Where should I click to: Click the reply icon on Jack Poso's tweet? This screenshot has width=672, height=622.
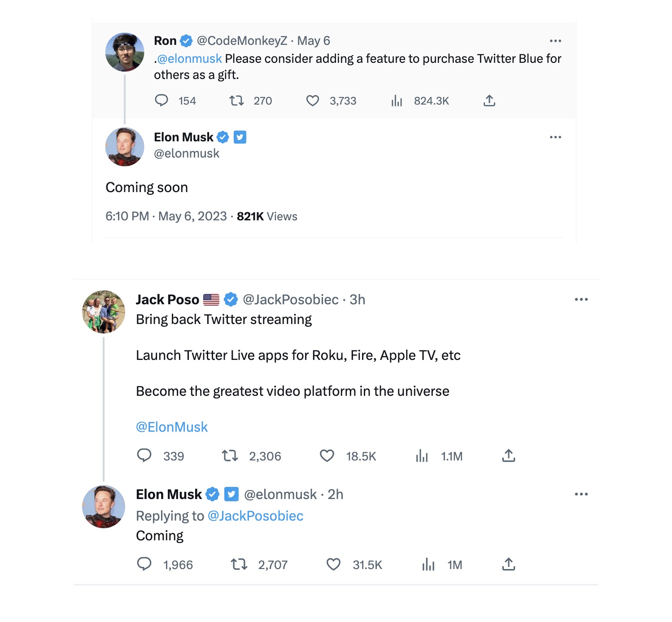[x=144, y=456]
